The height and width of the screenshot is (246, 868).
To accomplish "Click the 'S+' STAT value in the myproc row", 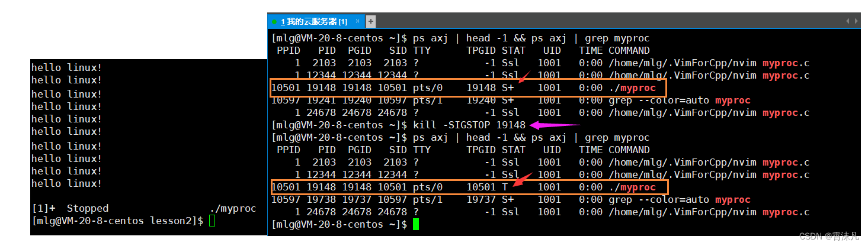I will (508, 88).
